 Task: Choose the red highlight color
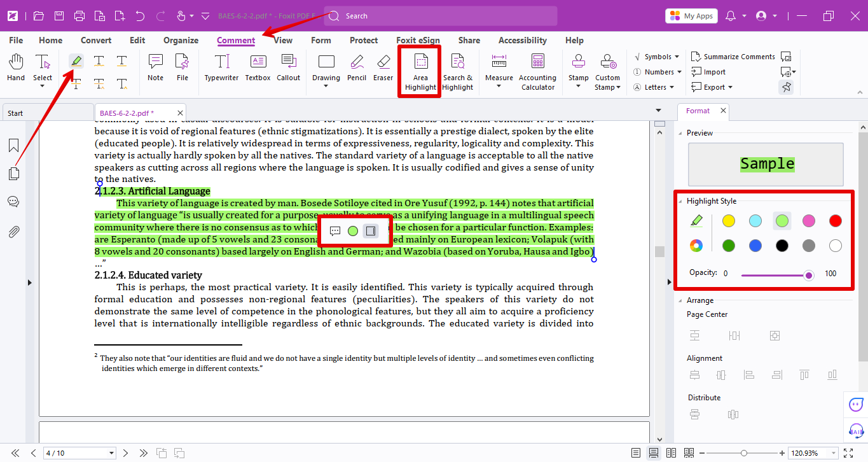[836, 221]
